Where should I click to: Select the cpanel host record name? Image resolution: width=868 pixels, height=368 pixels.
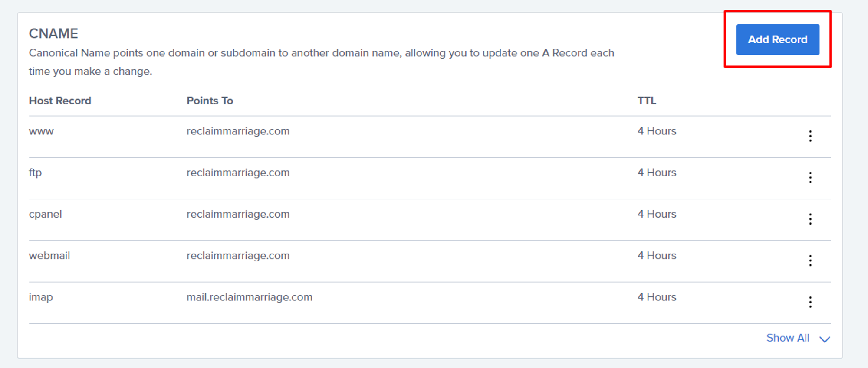[45, 214]
